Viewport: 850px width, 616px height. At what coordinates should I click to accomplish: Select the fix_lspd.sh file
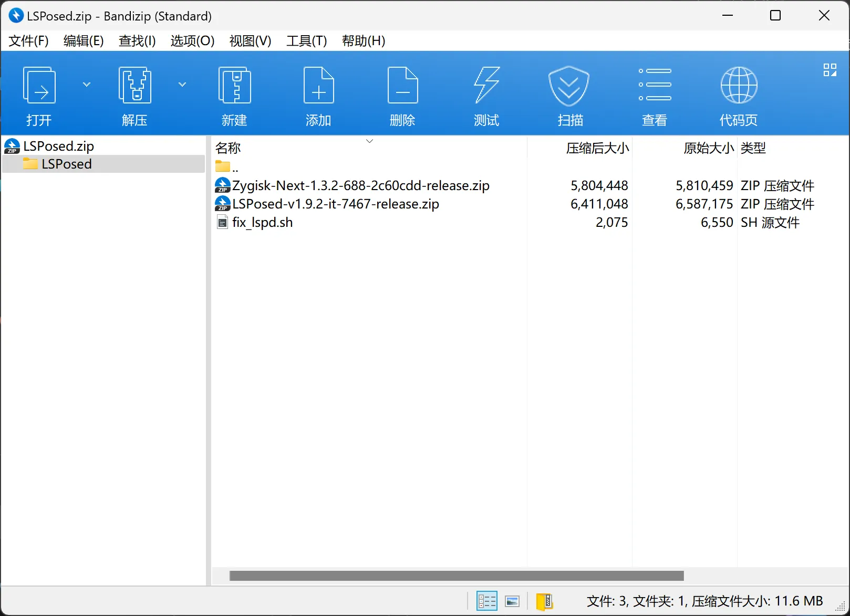(262, 223)
